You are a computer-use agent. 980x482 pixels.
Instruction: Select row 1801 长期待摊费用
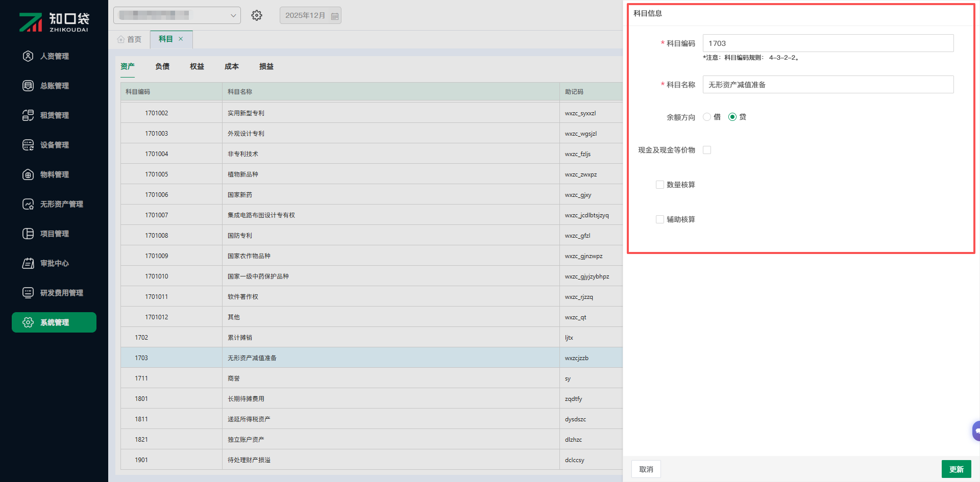372,399
